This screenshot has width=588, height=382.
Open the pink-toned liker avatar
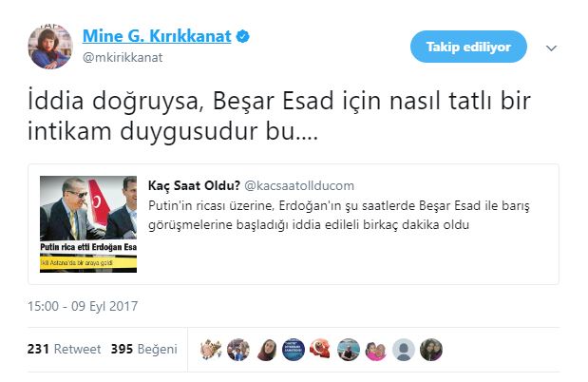pyautogui.click(x=376, y=350)
